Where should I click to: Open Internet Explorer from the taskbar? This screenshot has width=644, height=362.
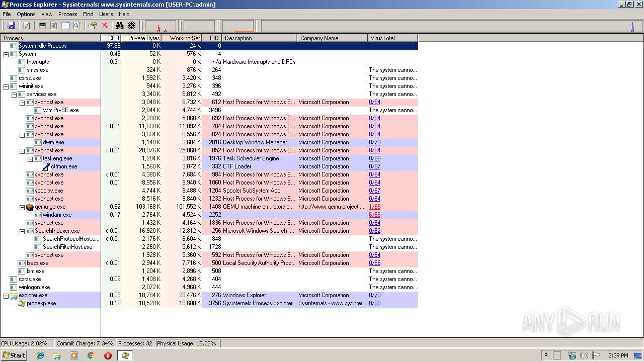coord(40,355)
